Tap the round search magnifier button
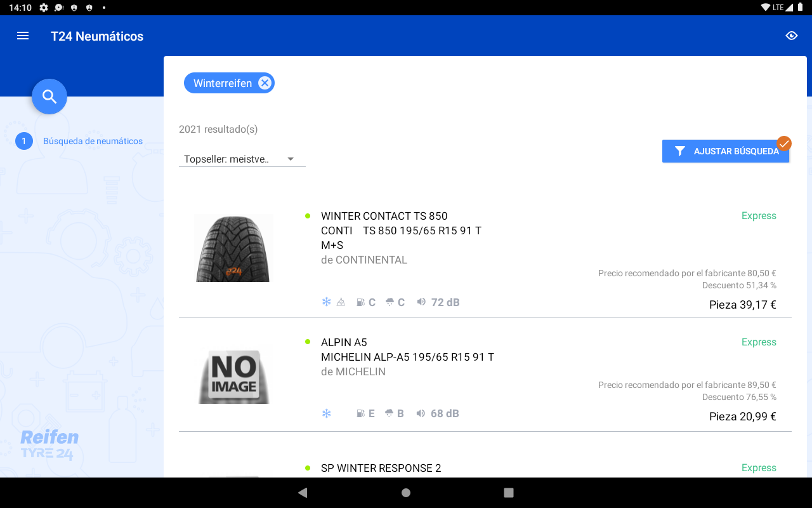Screen dimensions: 812x508 click(49, 97)
